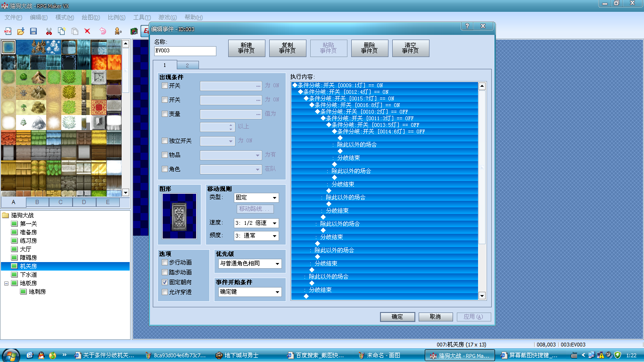Tick the 独立开关 checkbox
Viewport: 644px width, 362px height.
tap(165, 141)
